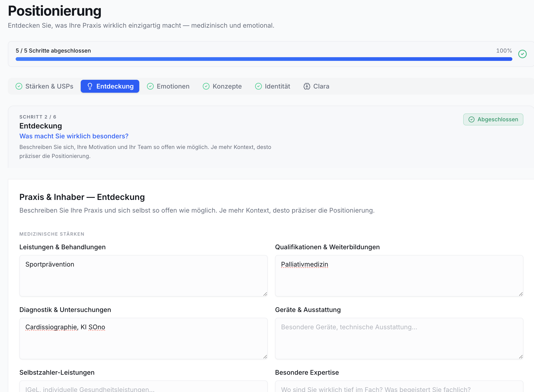Go to the Konzepte tab

point(222,86)
